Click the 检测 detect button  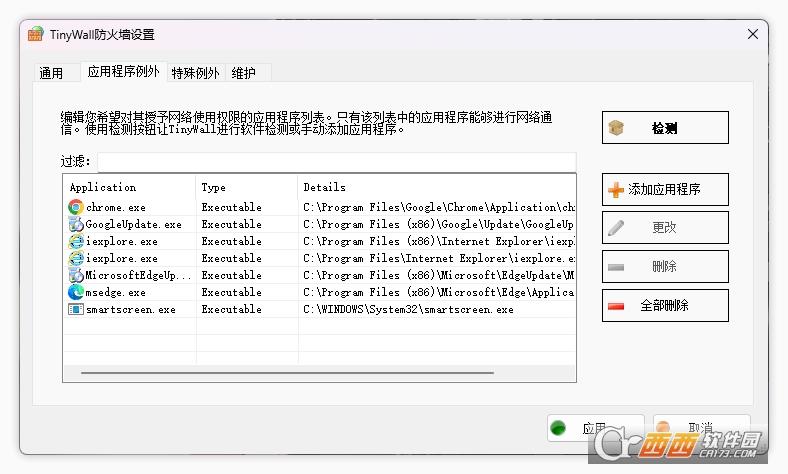(665, 128)
